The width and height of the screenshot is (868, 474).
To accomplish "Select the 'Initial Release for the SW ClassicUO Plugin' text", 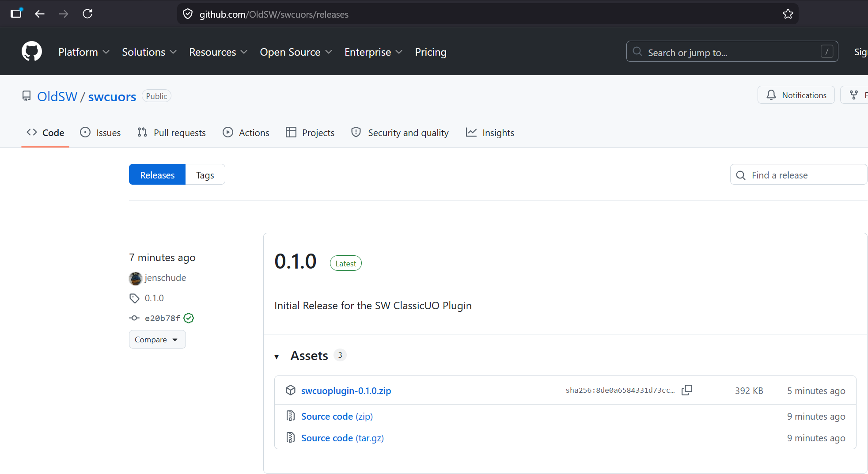I will [373, 306].
